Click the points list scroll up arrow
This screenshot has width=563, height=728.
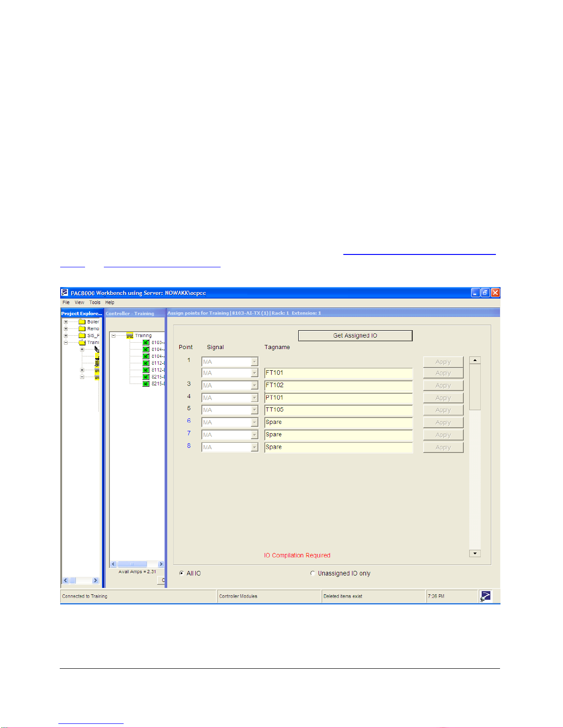coord(475,361)
